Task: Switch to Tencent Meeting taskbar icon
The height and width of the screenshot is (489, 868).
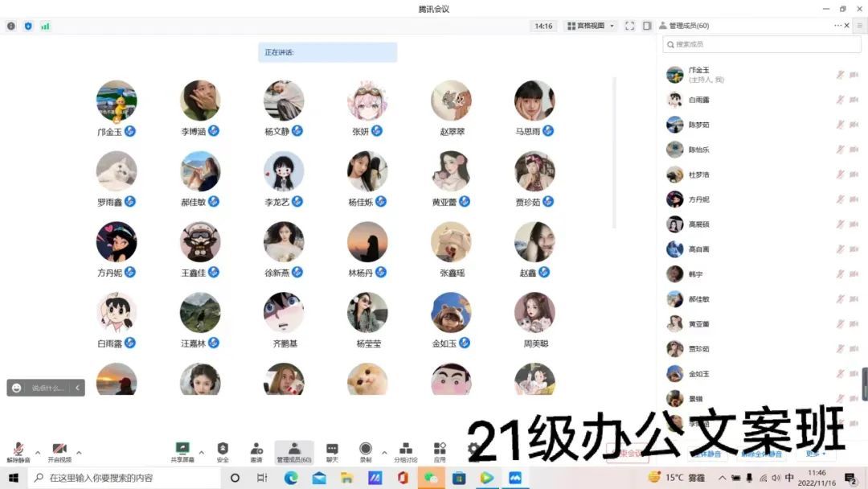Action: coord(515,478)
